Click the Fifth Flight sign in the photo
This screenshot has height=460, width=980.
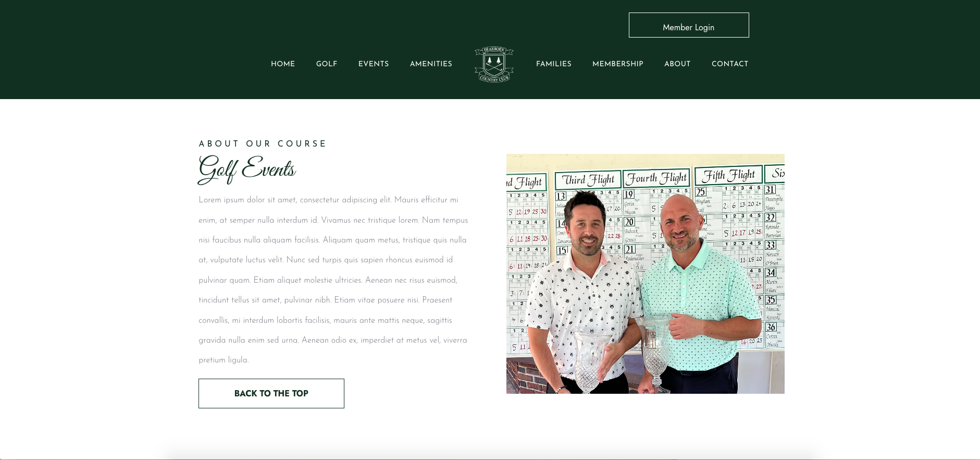pyautogui.click(x=728, y=175)
